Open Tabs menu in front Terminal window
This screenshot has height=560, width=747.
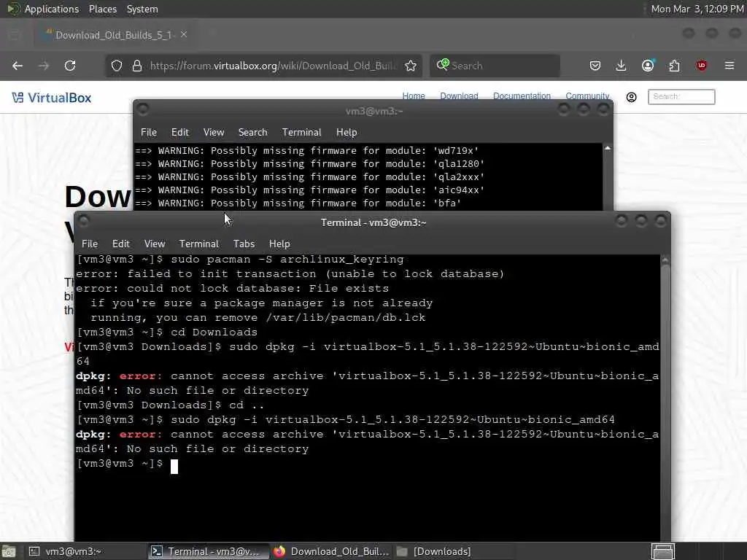(244, 244)
